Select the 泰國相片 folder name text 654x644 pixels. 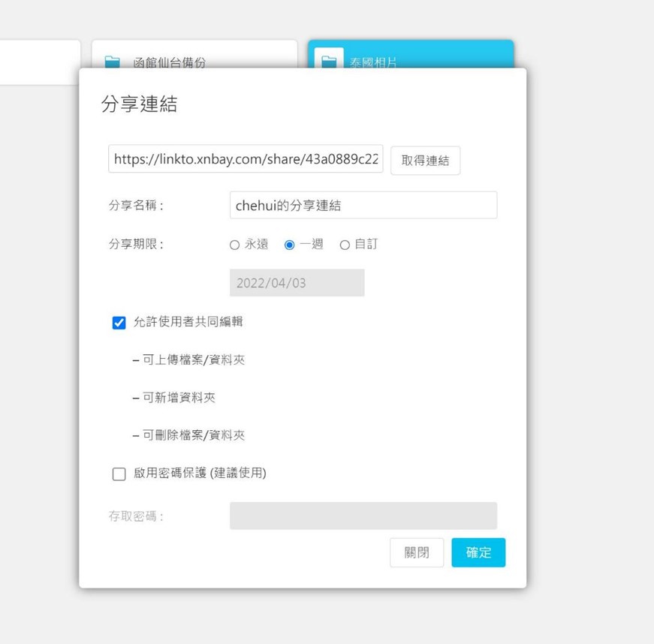(x=374, y=62)
